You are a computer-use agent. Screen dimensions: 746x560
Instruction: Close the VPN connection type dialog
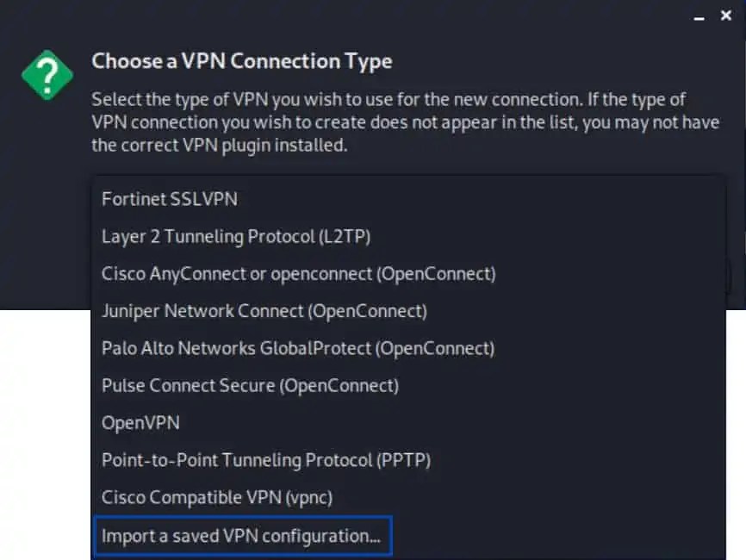[x=726, y=15]
